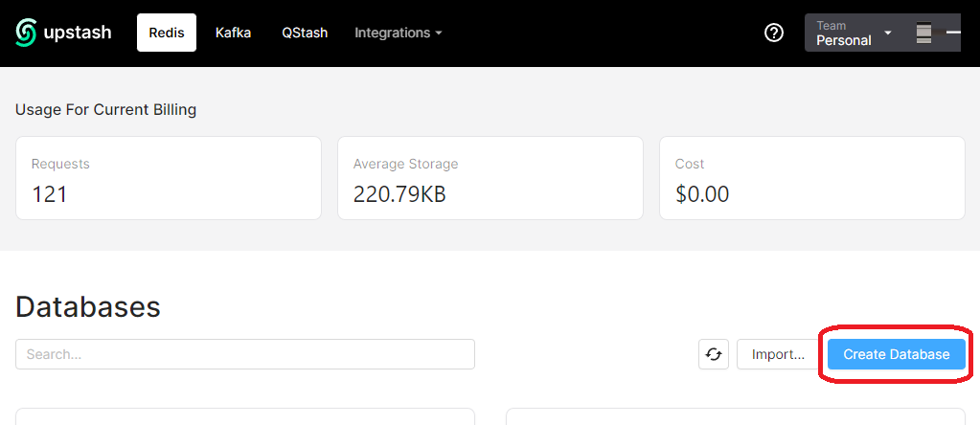The height and width of the screenshot is (425, 980).
Task: Click the user avatar thumbnail
Action: click(923, 33)
